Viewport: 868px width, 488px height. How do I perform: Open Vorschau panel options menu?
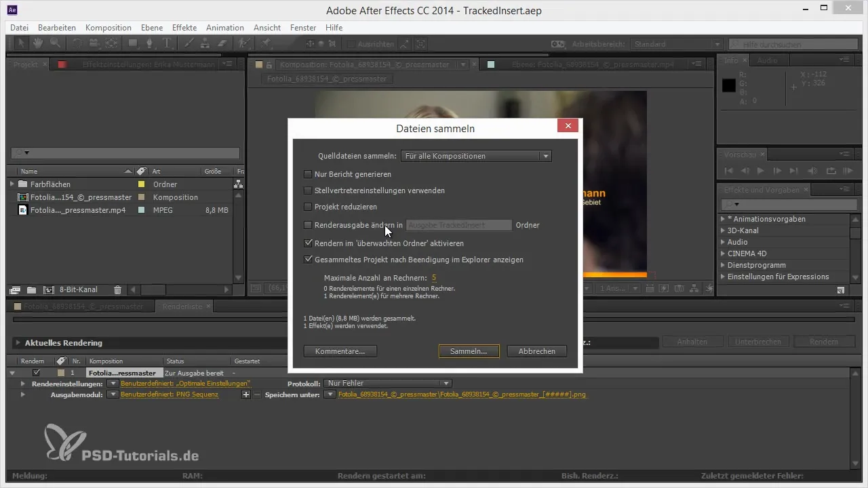pos(844,154)
